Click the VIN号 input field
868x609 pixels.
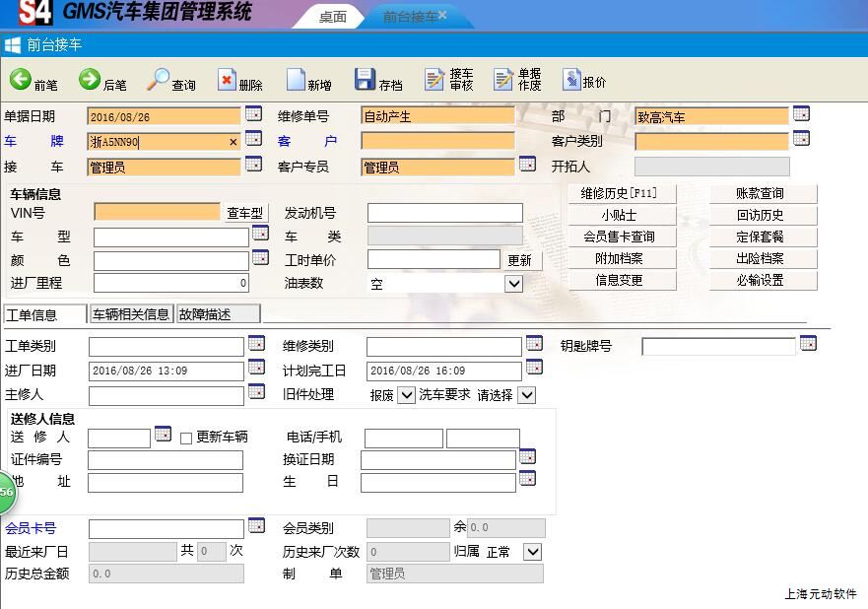click(157, 212)
